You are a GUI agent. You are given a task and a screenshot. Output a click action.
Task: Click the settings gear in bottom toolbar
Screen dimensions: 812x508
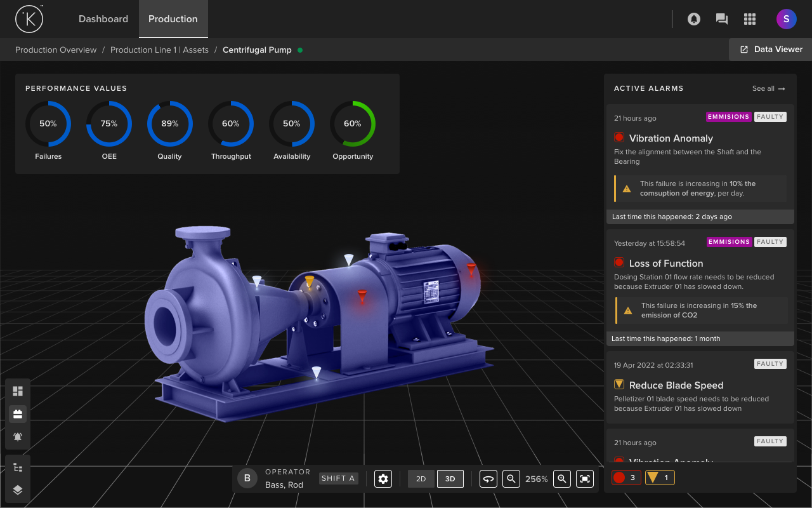click(383, 479)
